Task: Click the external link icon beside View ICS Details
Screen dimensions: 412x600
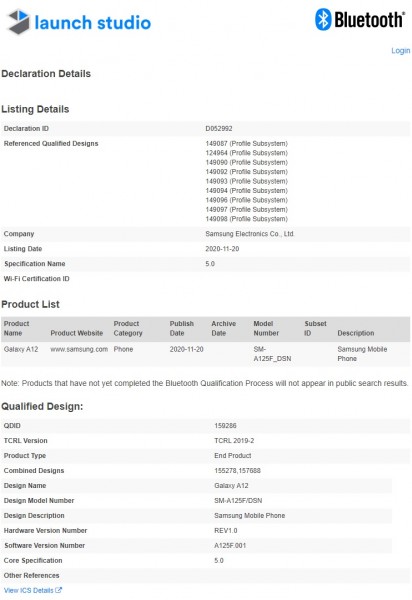Action: 59,590
